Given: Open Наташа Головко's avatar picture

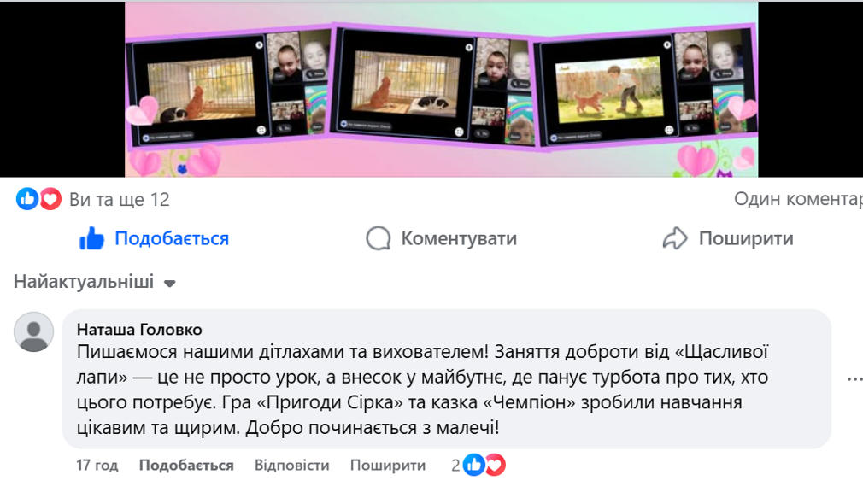Looking at the screenshot, I should point(33,331).
